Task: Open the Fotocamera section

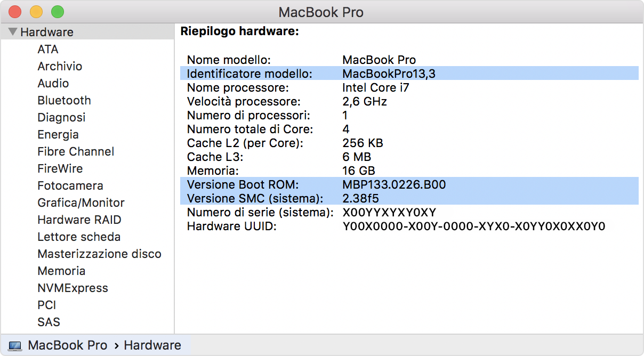Action: [70, 185]
